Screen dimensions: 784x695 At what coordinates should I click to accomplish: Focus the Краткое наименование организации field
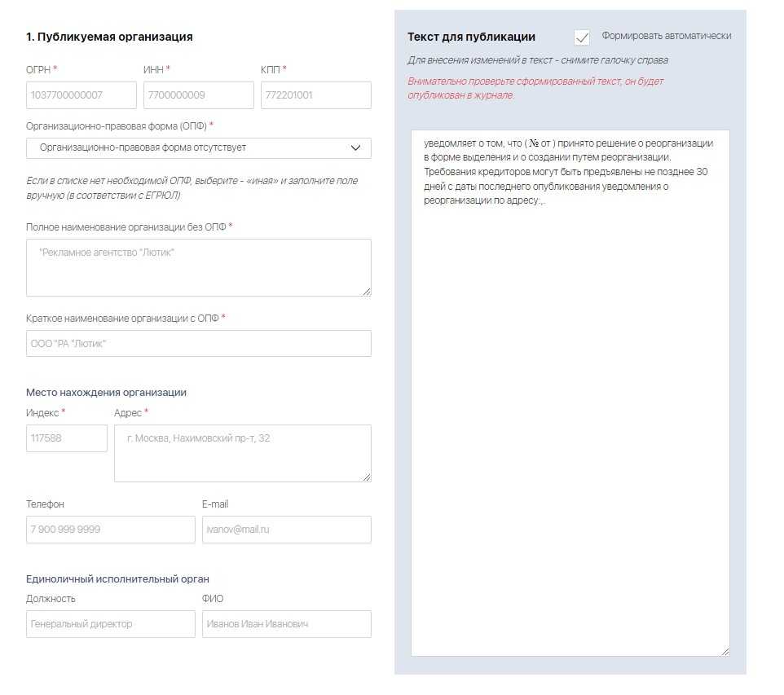click(x=198, y=344)
